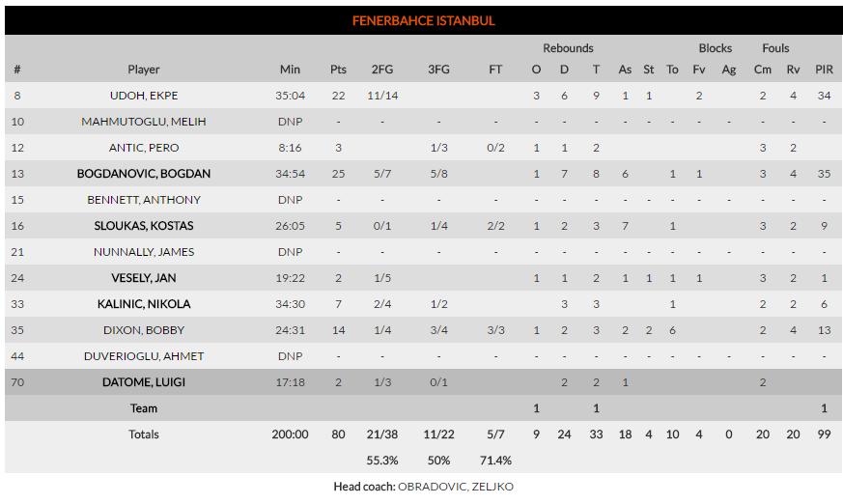This screenshot has width=843, height=504.
Task: Click ANTIC, PERO player name
Action: point(144,148)
